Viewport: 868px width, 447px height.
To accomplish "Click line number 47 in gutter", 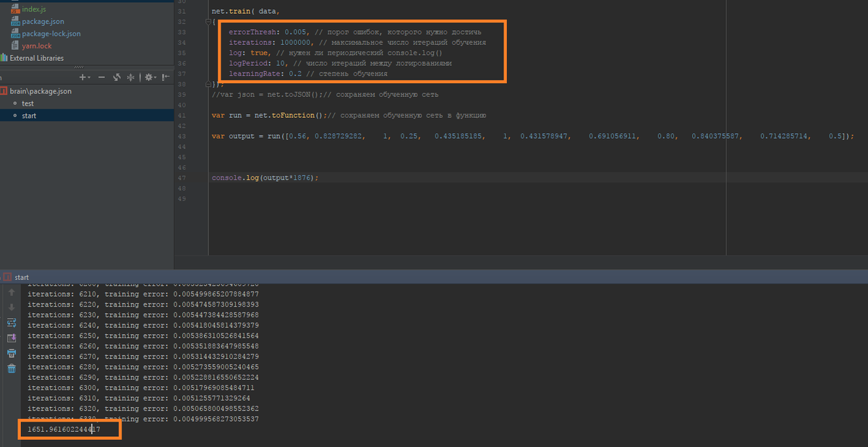I will 181,177.
